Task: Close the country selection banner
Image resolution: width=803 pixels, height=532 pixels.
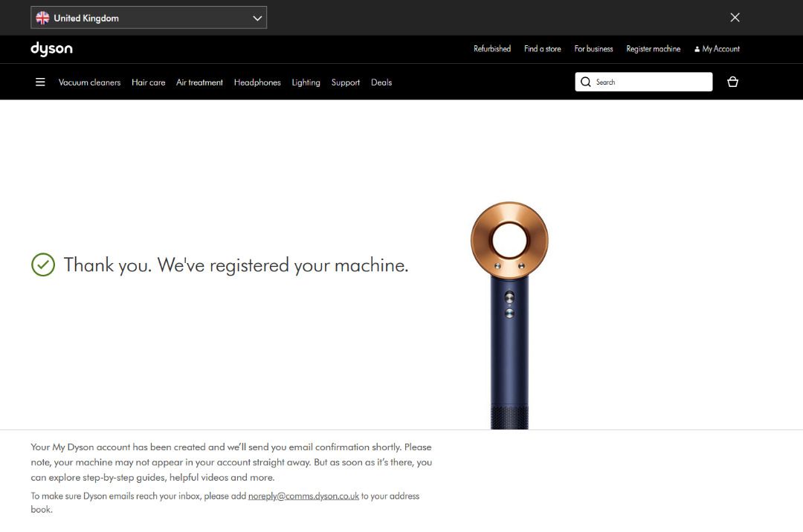Action: (735, 17)
